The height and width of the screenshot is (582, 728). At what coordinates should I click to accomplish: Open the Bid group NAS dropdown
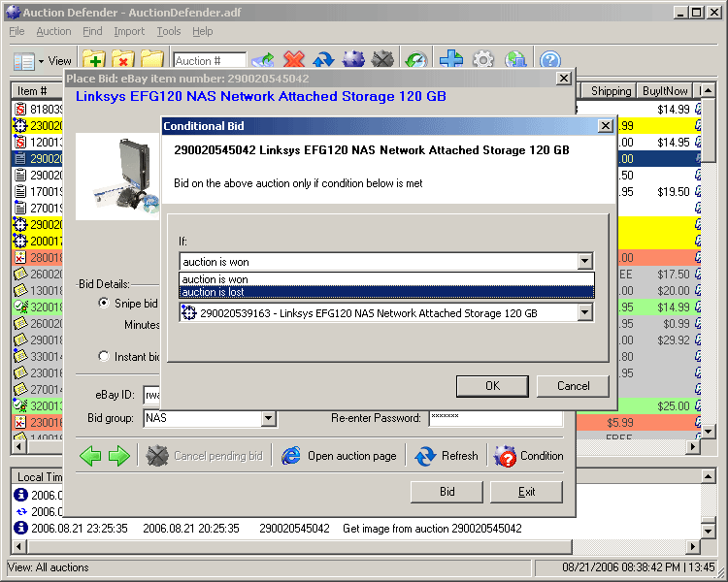[268, 419]
